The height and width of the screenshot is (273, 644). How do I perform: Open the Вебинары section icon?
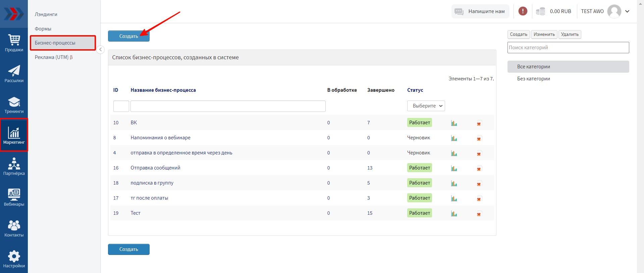[14, 197]
